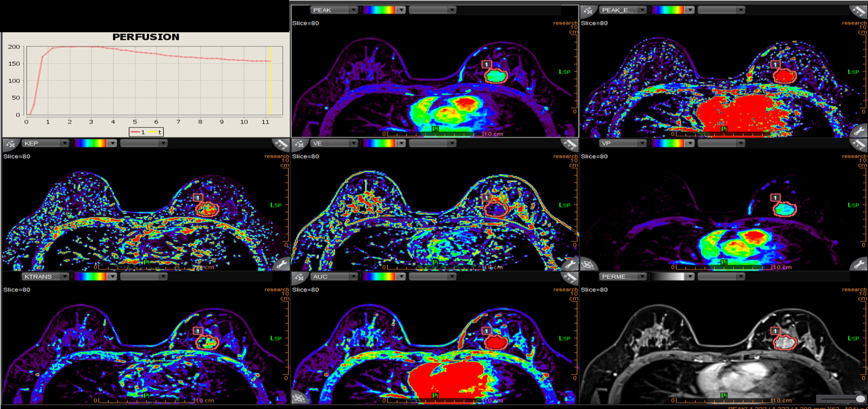The height and width of the screenshot is (409, 868).
Task: Click the crossed-out icon at AUC panel bottom-left
Action: [x=300, y=397]
